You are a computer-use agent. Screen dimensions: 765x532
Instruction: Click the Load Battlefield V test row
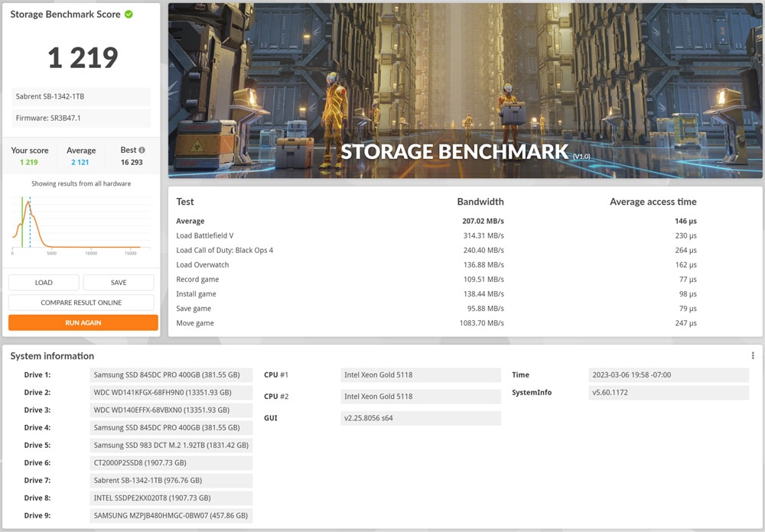[x=436, y=235]
